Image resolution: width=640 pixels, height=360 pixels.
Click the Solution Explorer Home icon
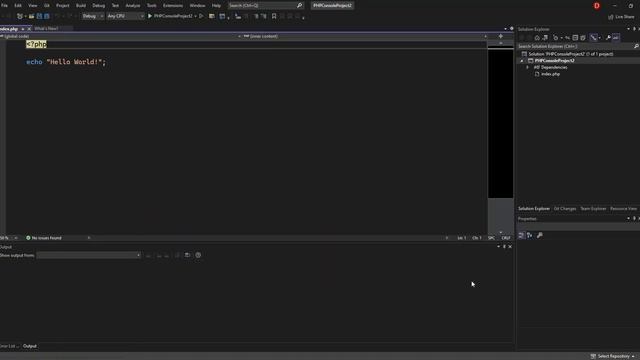point(537,38)
